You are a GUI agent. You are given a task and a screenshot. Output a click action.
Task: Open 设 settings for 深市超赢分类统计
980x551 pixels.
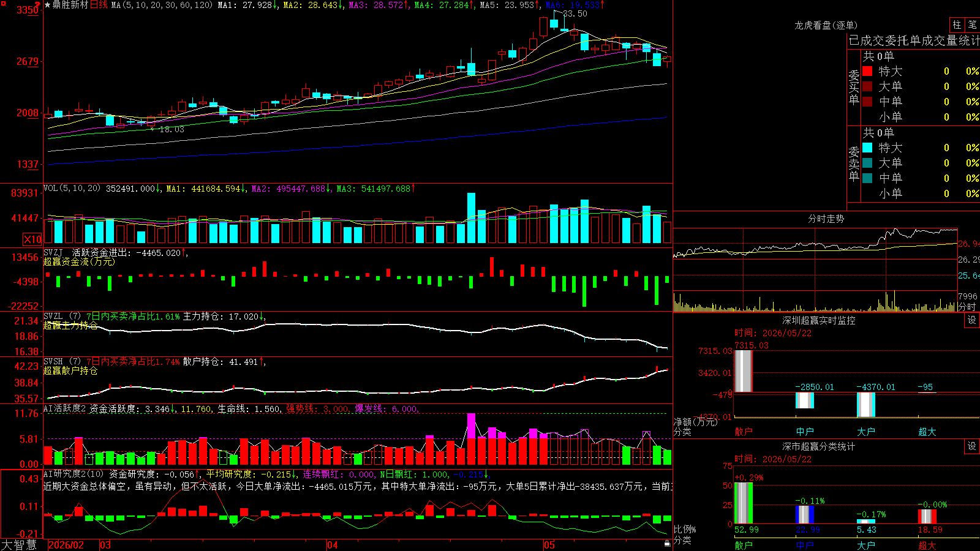972,446
